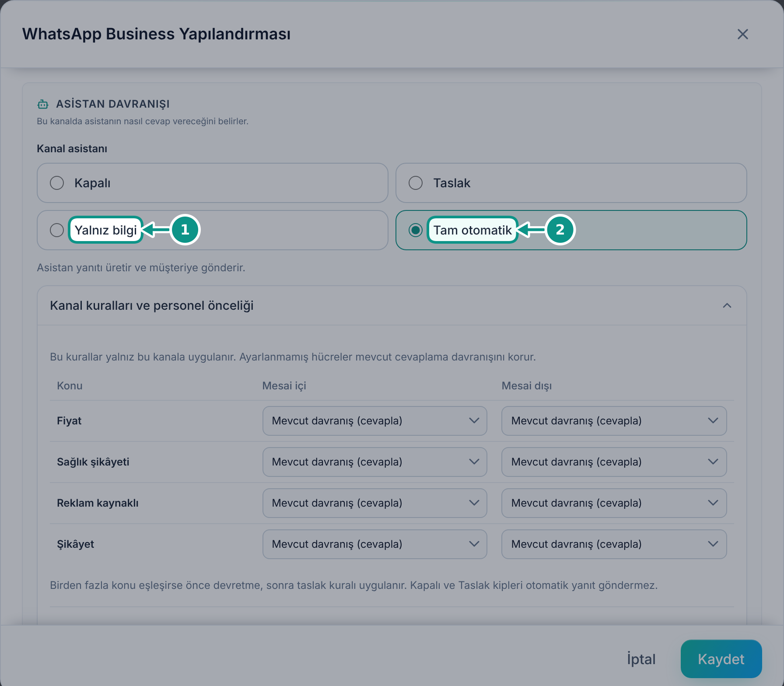Click the Mesai dışı column header

coord(526,386)
